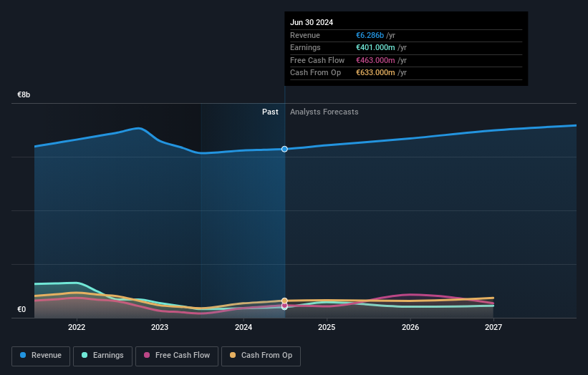Click the Free Cash Flow pink data point marker

pyautogui.click(x=284, y=306)
